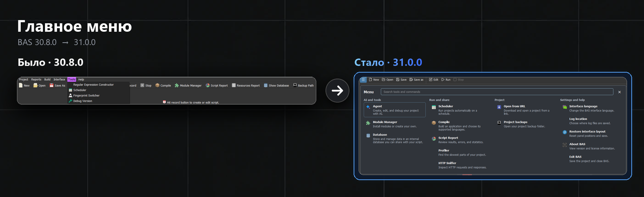Image resolution: width=644 pixels, height=197 pixels.
Task: Open the Reports menu in the 30.8.0 menubar
Action: click(x=36, y=80)
